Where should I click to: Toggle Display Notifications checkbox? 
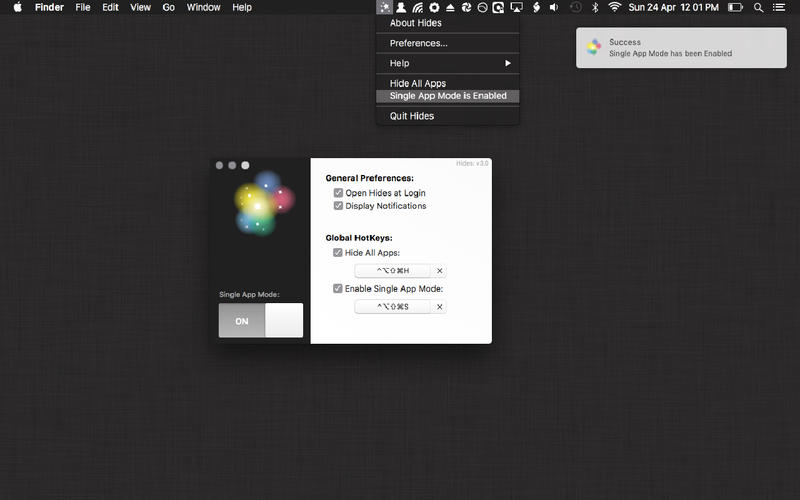tap(338, 206)
